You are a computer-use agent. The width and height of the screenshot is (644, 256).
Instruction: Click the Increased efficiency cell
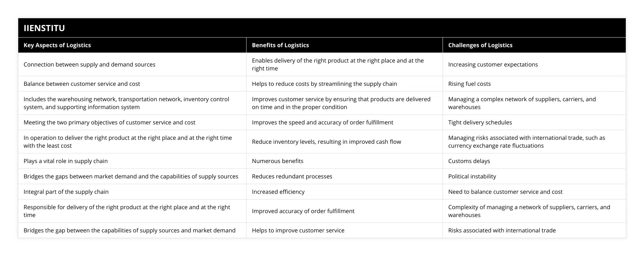278,192
